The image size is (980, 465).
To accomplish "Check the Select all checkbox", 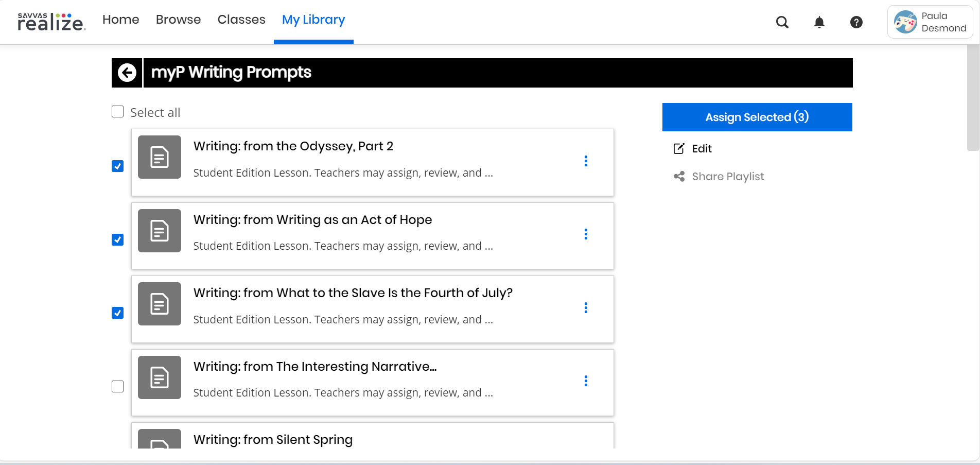I will coord(118,112).
